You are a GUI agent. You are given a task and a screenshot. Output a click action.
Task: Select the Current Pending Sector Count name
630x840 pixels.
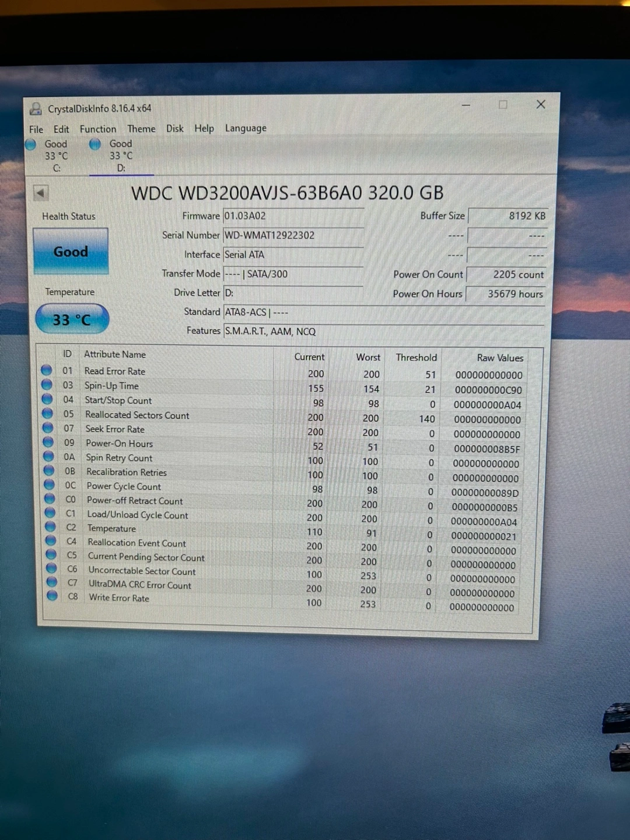[x=146, y=557]
